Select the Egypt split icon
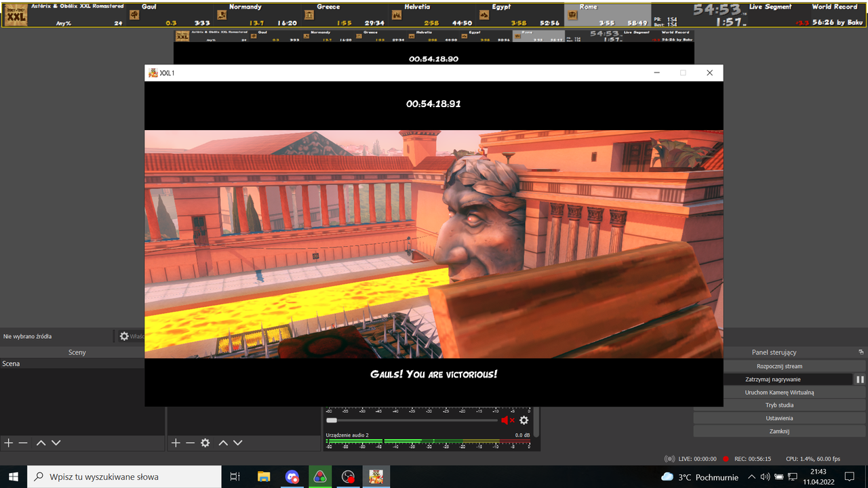Viewport: 868px width, 488px height. tap(485, 15)
